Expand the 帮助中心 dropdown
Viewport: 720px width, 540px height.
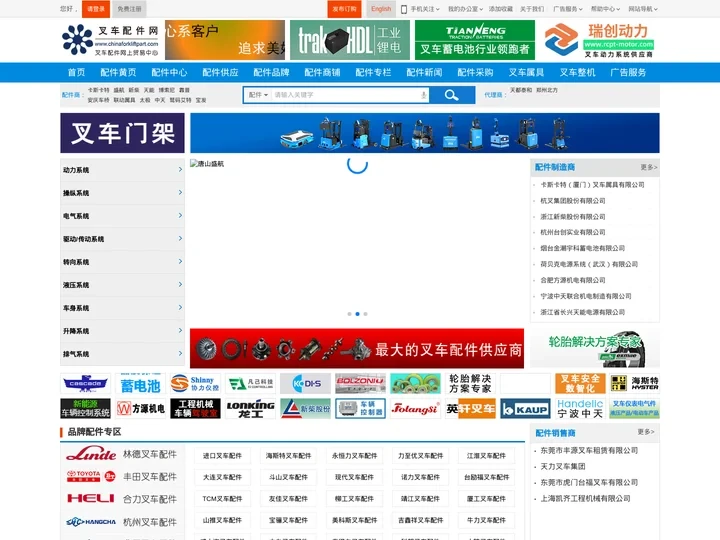(x=605, y=9)
